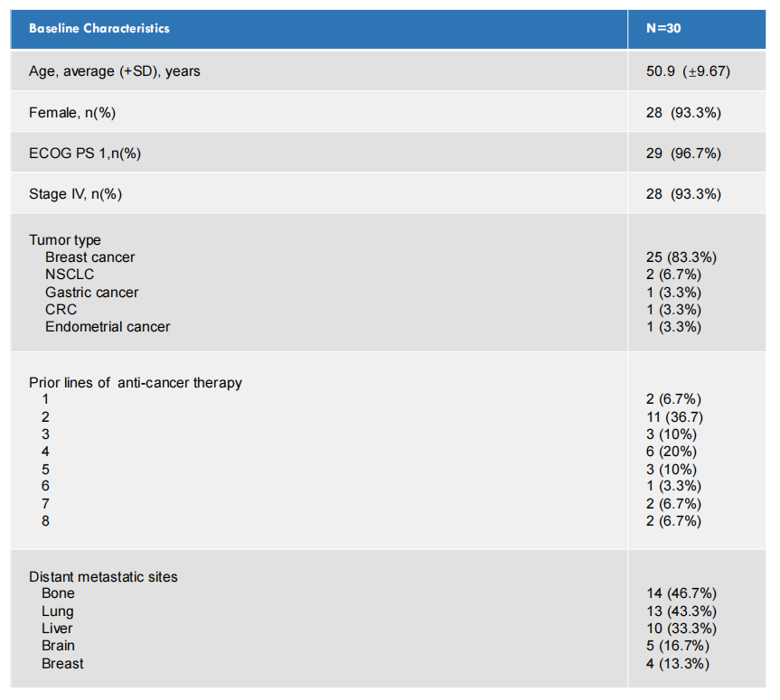Click the Baseline Characteristics column header

[x=99, y=28]
